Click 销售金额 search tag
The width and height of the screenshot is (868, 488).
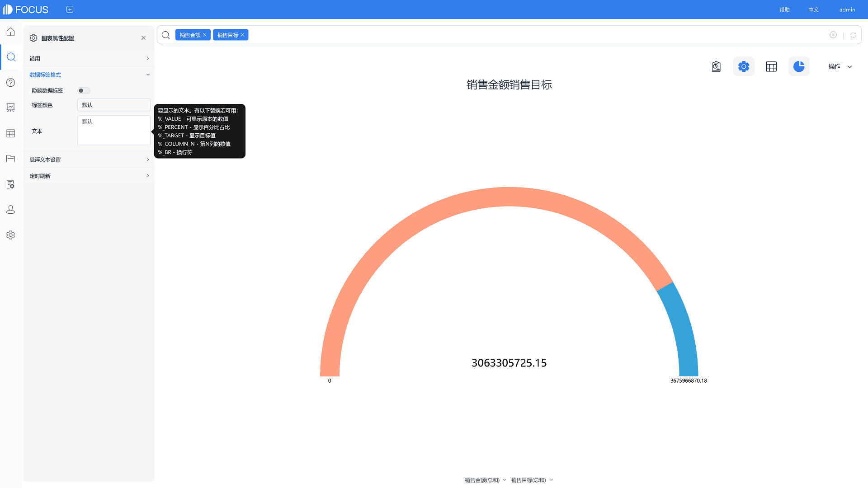(x=190, y=35)
